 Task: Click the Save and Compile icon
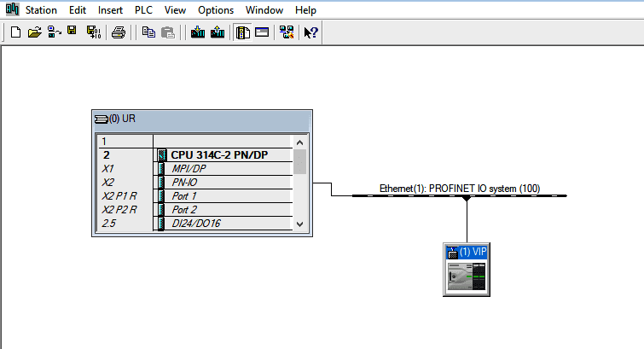pyautogui.click(x=94, y=32)
